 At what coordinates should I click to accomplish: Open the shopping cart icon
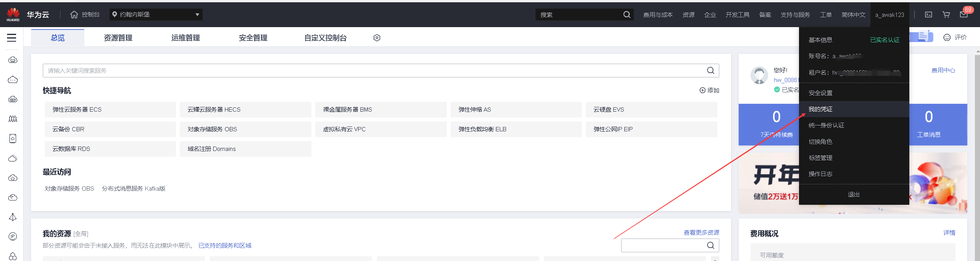[946, 15]
